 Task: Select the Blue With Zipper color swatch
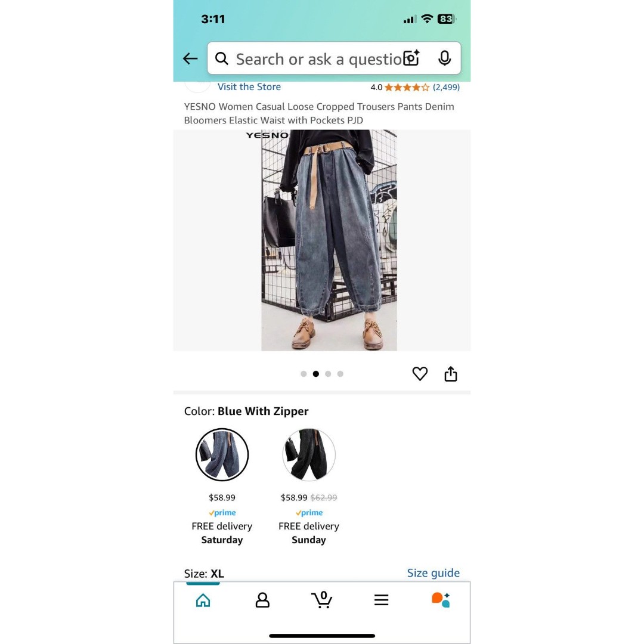(222, 454)
